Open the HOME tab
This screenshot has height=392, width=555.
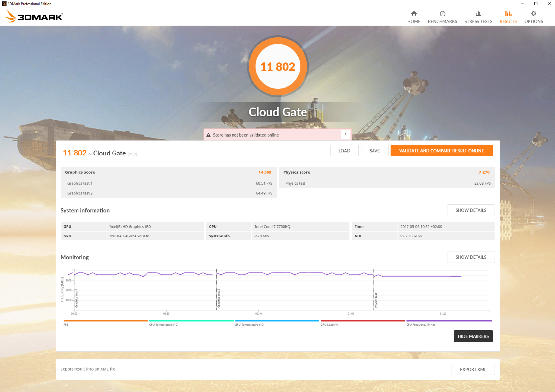pos(414,17)
